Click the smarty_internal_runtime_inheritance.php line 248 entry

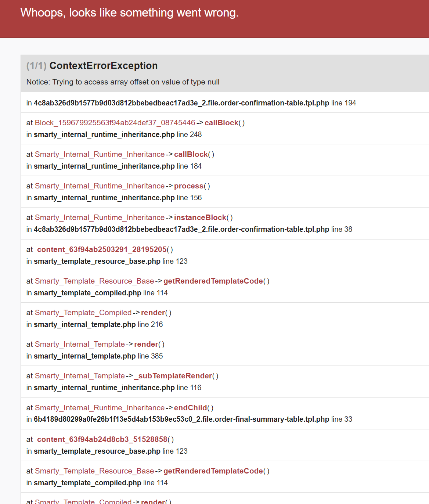(114, 134)
